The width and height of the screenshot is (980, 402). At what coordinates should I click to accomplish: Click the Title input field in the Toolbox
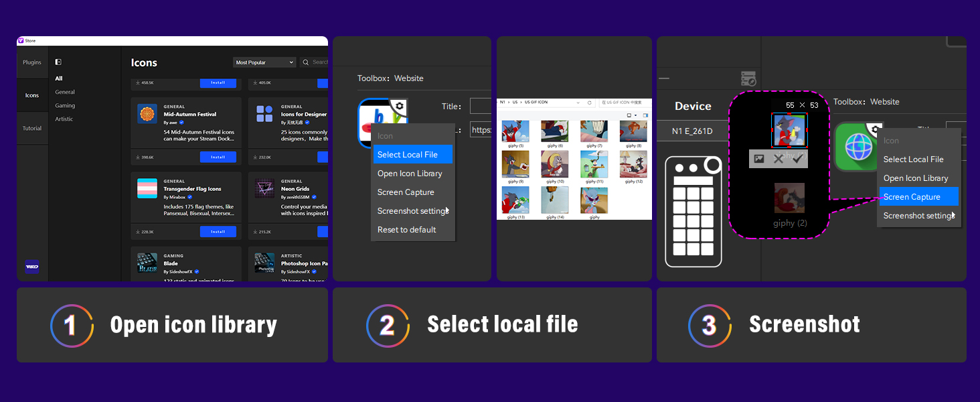pyautogui.click(x=481, y=106)
